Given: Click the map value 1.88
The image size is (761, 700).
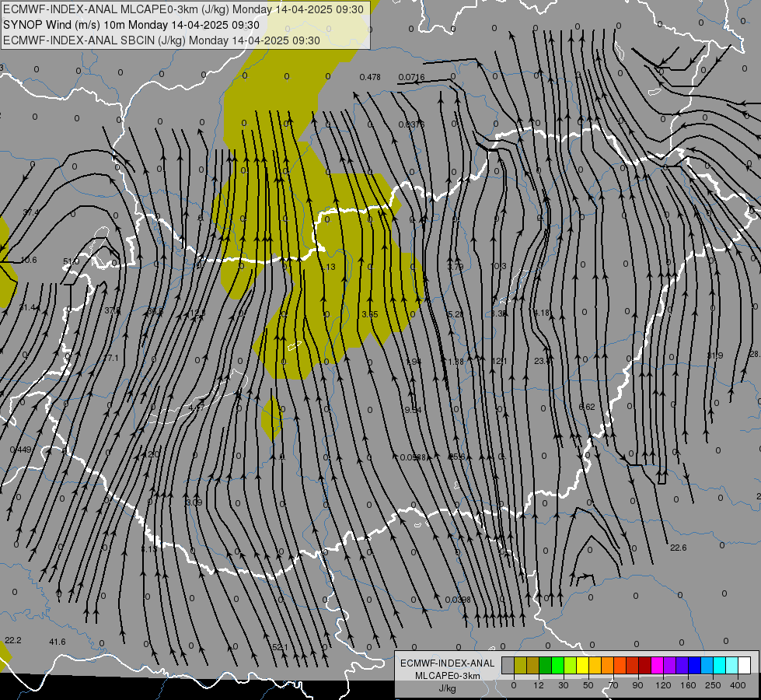Looking at the screenshot, I should [x=456, y=362].
